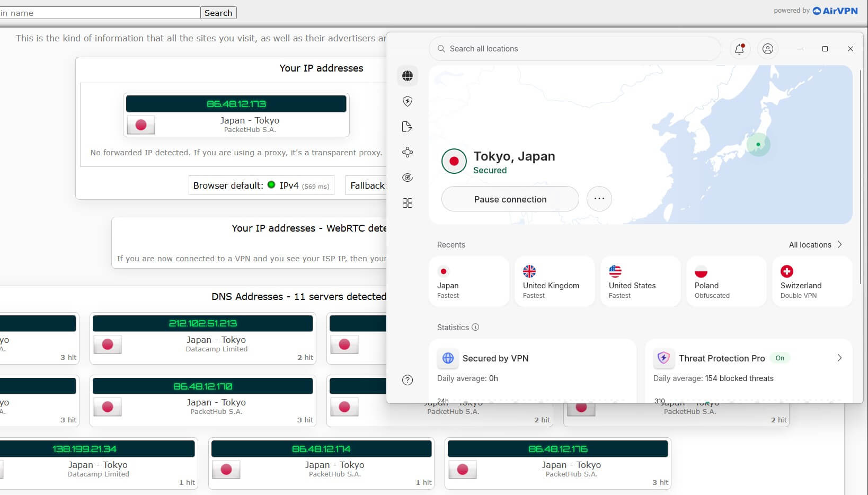The image size is (868, 495).
Task: Connect to recent United Kingdom location
Action: coord(555,281)
